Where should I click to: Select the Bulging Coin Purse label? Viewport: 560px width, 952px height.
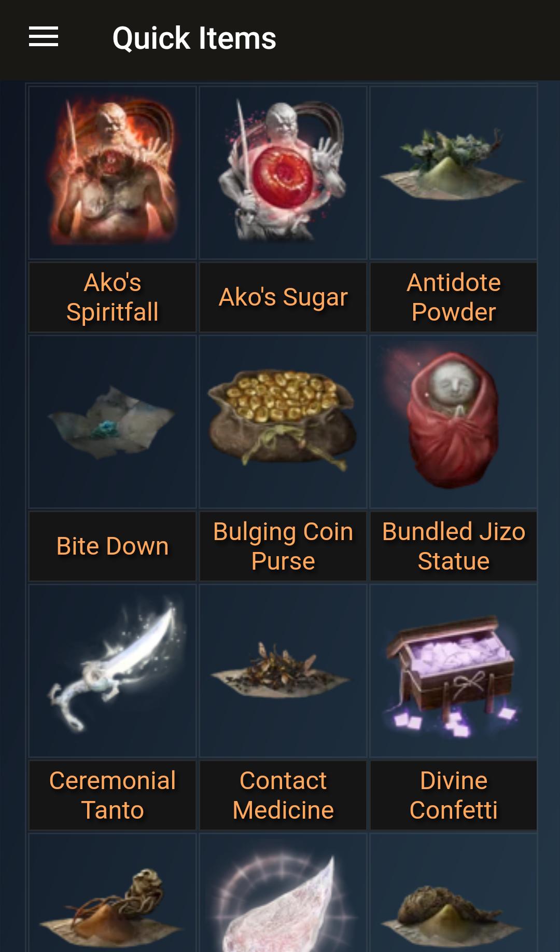pos(283,546)
